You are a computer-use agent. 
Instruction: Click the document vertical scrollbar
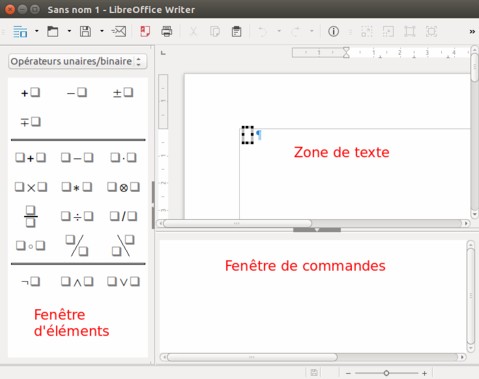474,132
